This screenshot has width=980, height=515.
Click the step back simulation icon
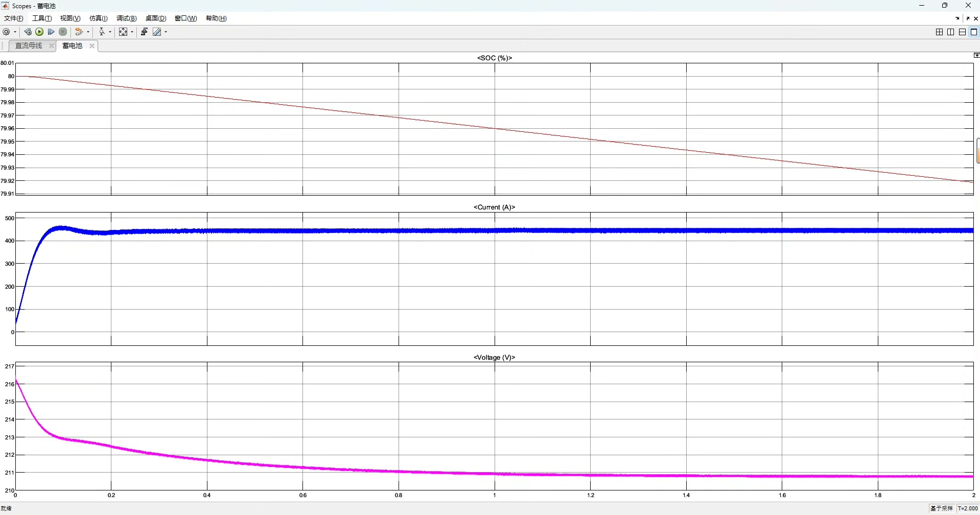[28, 32]
